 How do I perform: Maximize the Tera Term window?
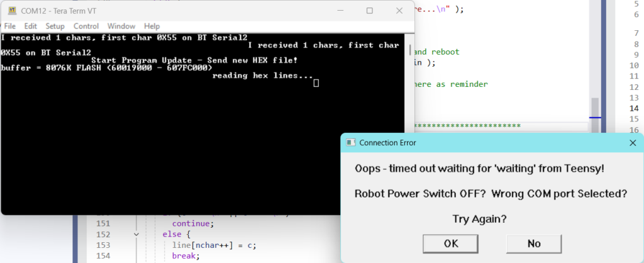[370, 11]
